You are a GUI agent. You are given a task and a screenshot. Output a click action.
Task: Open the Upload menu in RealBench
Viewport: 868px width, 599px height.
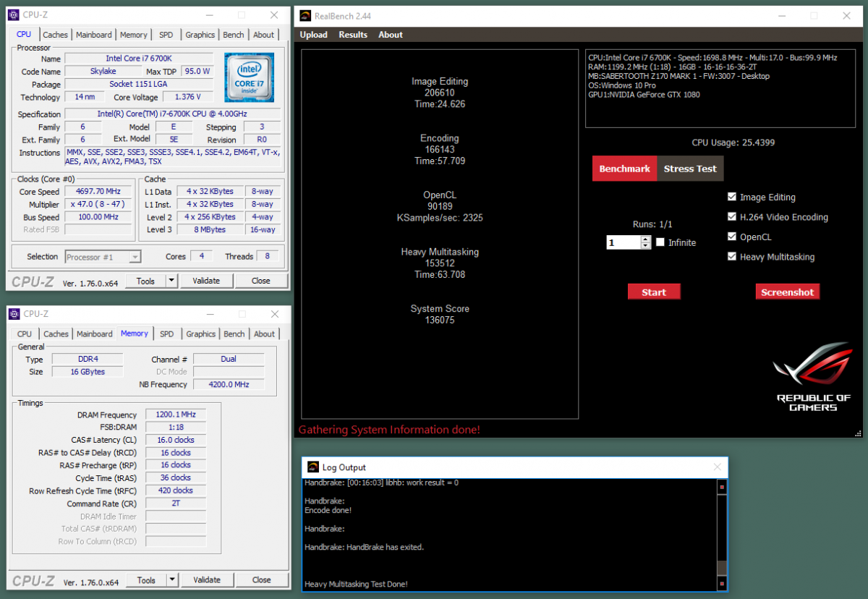(314, 35)
